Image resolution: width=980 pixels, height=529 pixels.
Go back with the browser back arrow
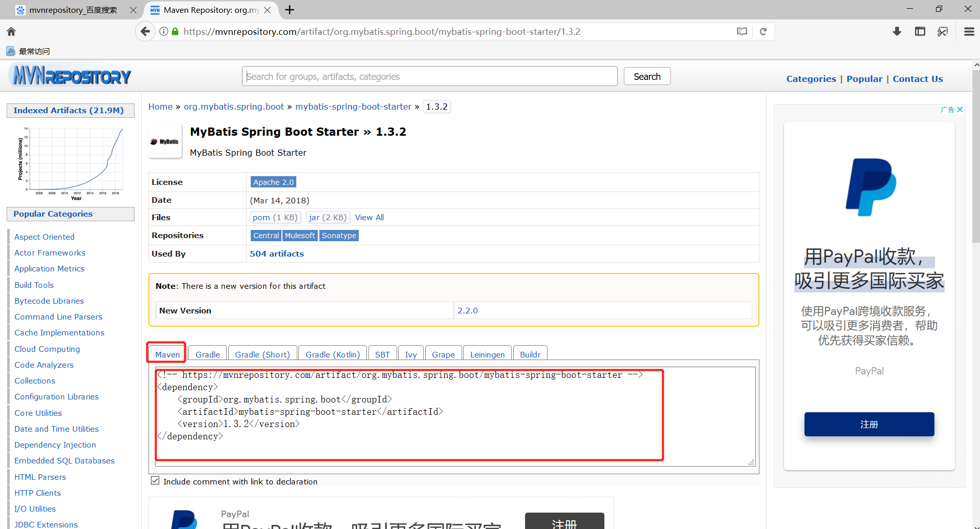tap(145, 31)
